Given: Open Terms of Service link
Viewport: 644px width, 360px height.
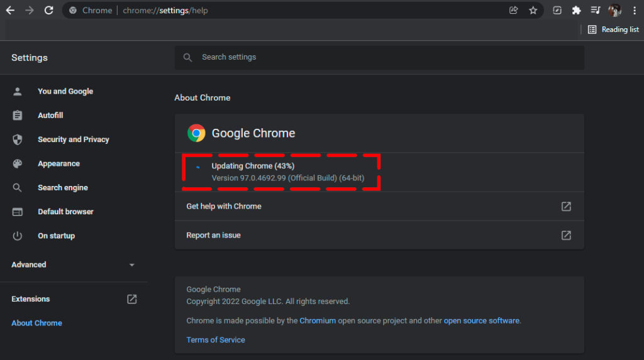Looking at the screenshot, I should (216, 340).
